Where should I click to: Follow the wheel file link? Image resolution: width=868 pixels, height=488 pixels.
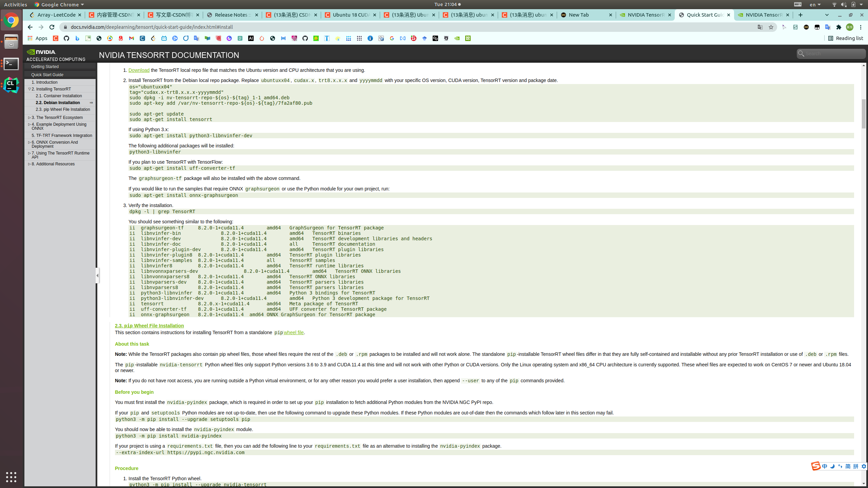294,332
